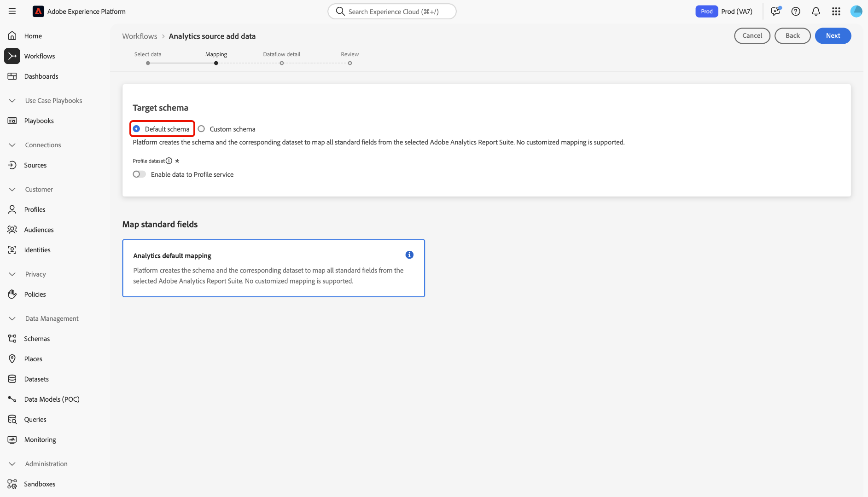Viewport: 868px width, 497px height.
Task: Click the Analytics default mapping info icon
Action: [409, 255]
